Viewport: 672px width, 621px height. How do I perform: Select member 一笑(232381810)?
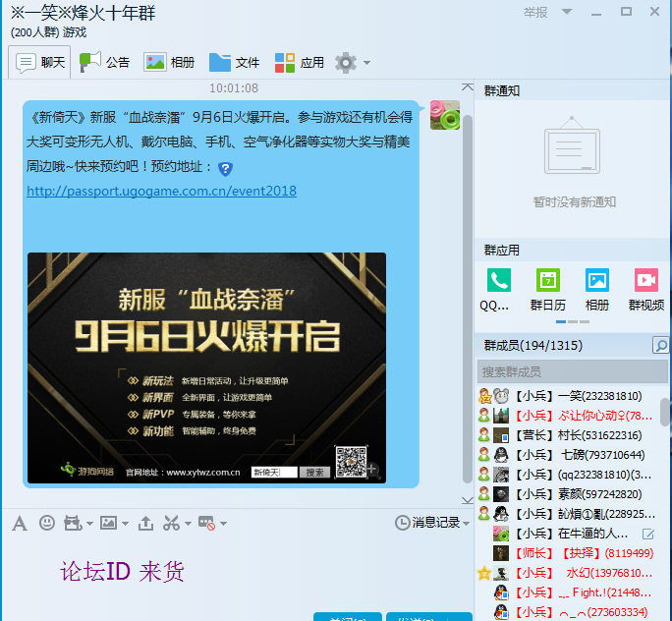pyautogui.click(x=568, y=396)
